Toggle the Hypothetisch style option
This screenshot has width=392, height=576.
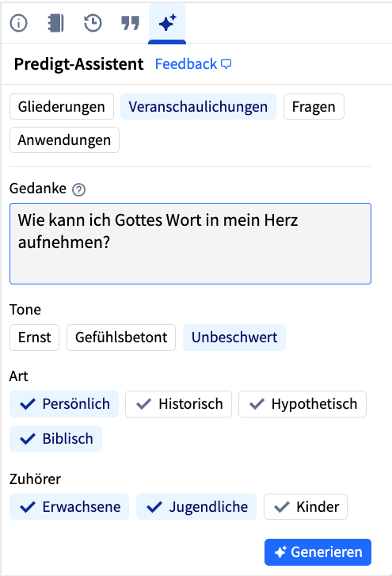click(x=303, y=404)
